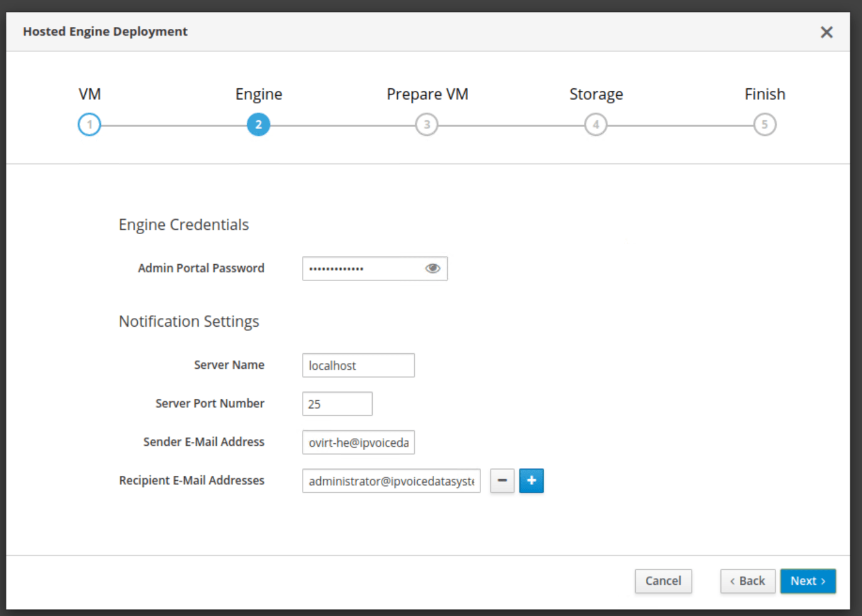The width and height of the screenshot is (862, 616).
Task: Remove the recipient e-mail address
Action: pyautogui.click(x=502, y=481)
